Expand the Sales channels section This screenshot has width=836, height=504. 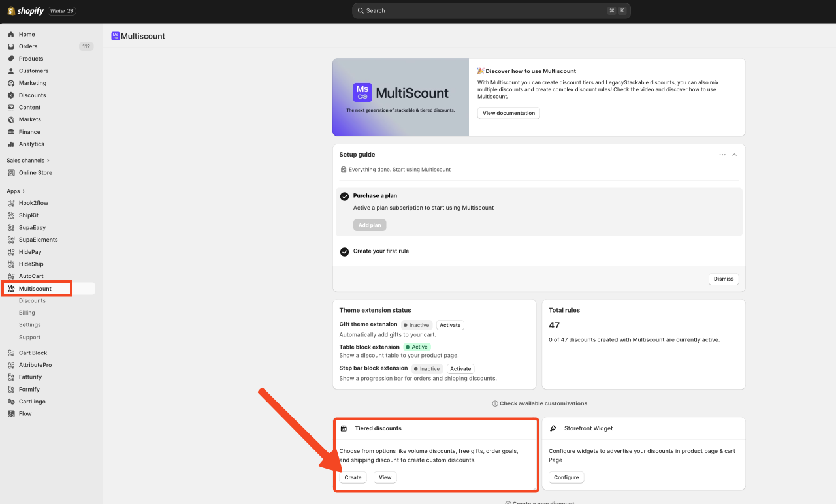click(x=48, y=161)
